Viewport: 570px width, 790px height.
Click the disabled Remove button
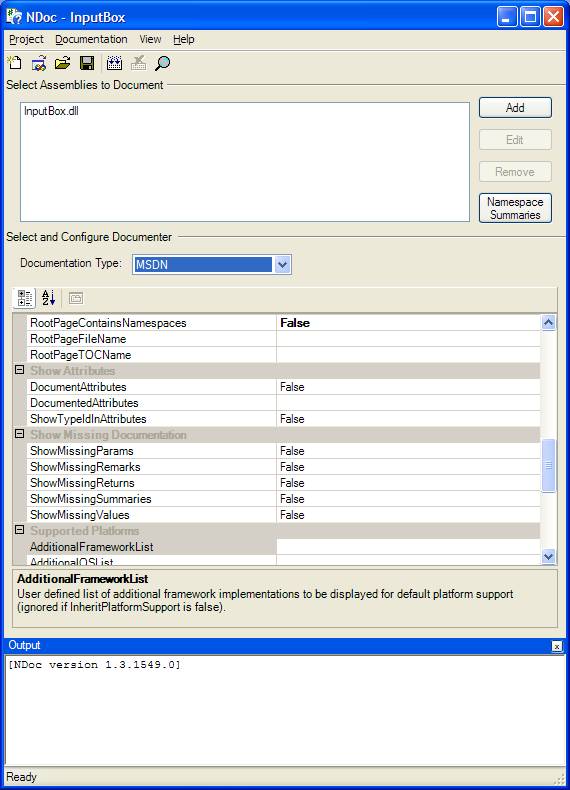coord(515,172)
